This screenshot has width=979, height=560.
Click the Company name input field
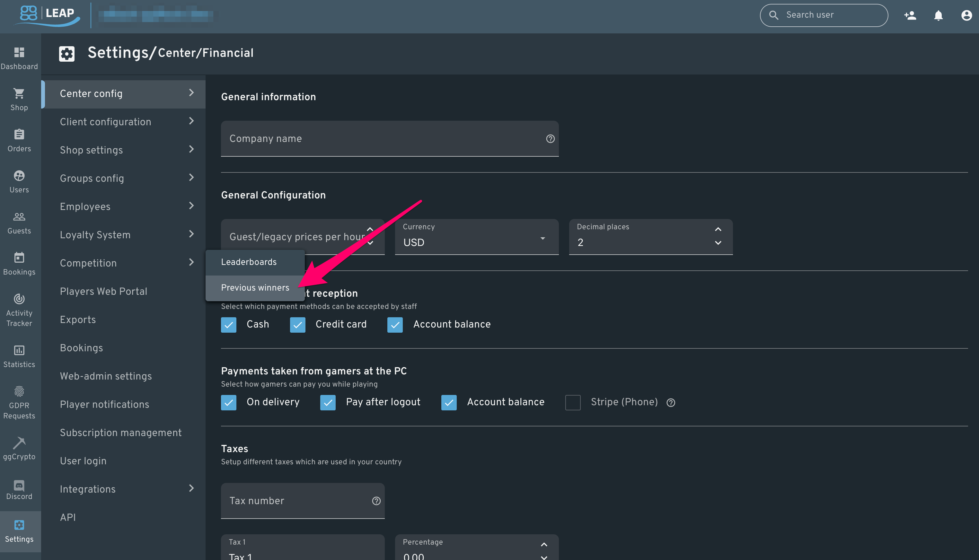click(x=390, y=139)
